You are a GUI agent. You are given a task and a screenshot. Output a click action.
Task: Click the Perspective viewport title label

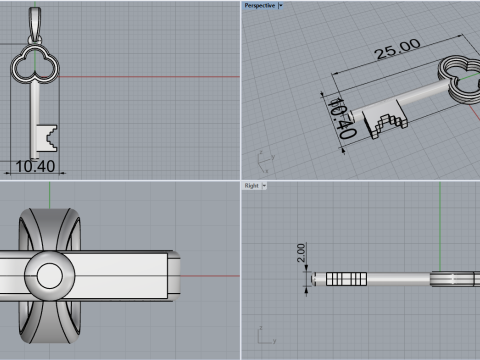coord(260,6)
